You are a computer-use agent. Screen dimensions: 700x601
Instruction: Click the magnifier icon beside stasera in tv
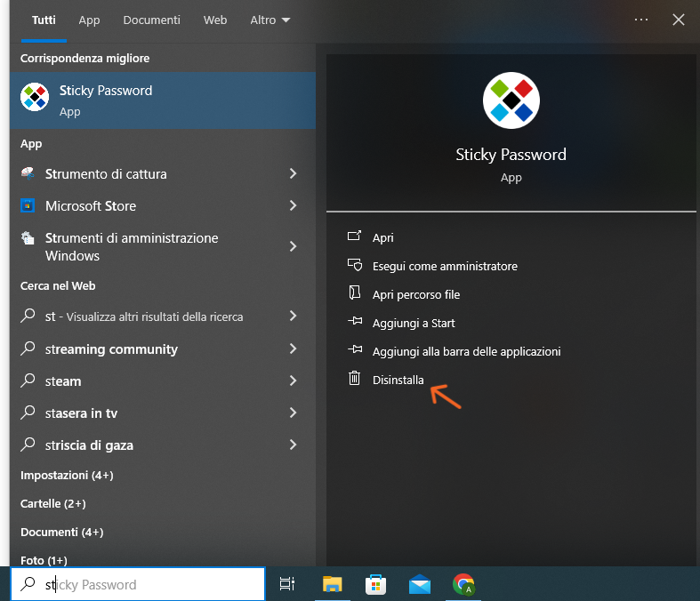click(x=28, y=413)
